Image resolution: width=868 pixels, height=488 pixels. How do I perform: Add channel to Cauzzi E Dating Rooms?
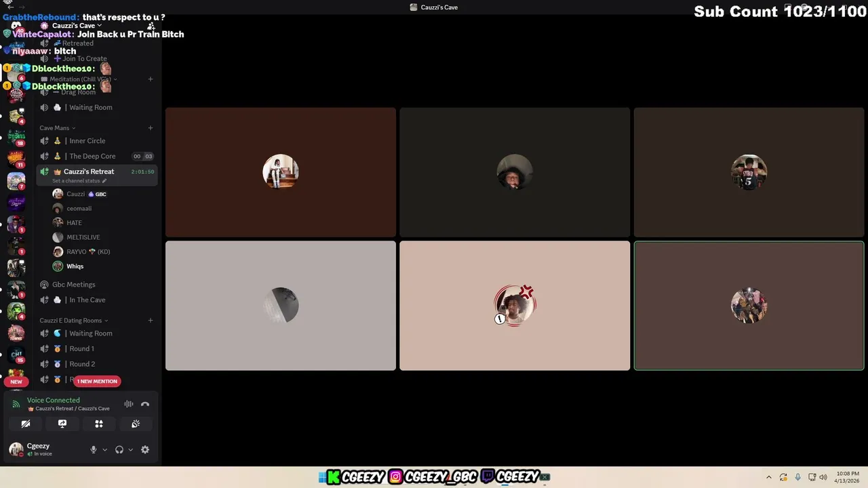point(151,321)
